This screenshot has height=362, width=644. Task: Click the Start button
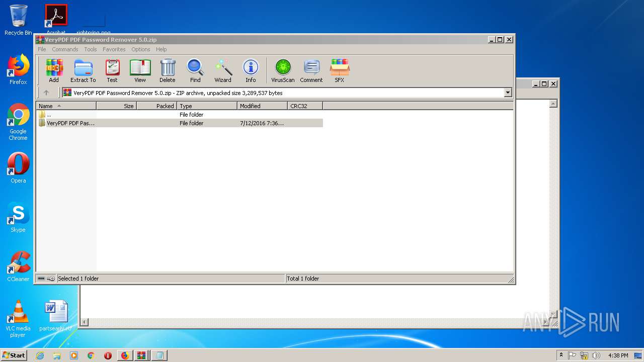[14, 355]
